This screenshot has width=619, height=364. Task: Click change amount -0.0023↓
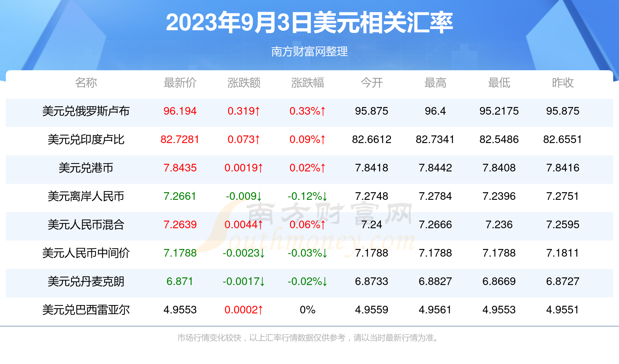[244, 253]
